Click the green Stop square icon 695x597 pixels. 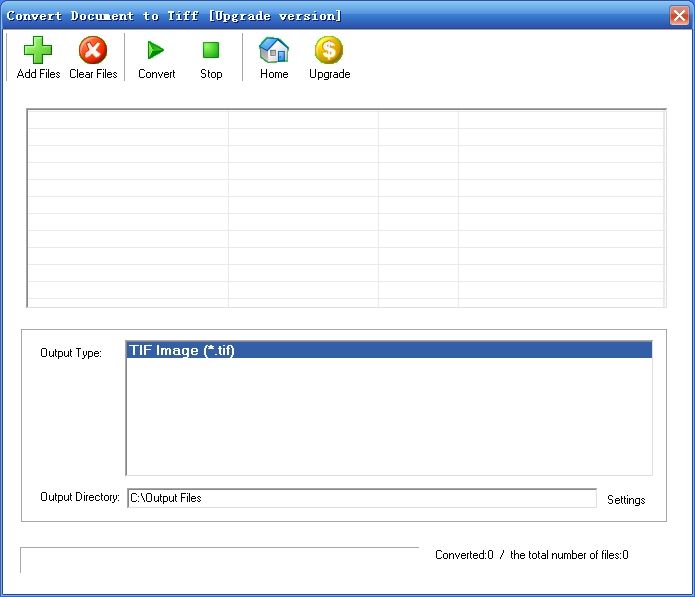click(211, 50)
